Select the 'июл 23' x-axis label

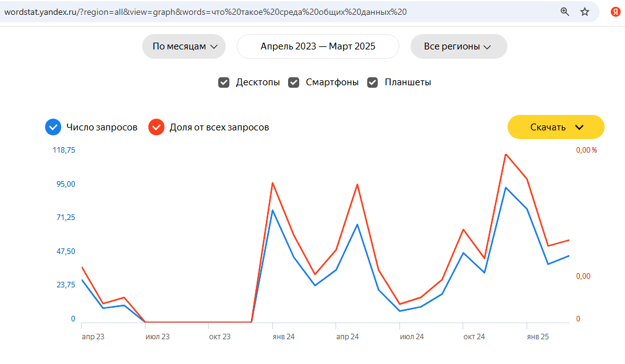(x=157, y=337)
